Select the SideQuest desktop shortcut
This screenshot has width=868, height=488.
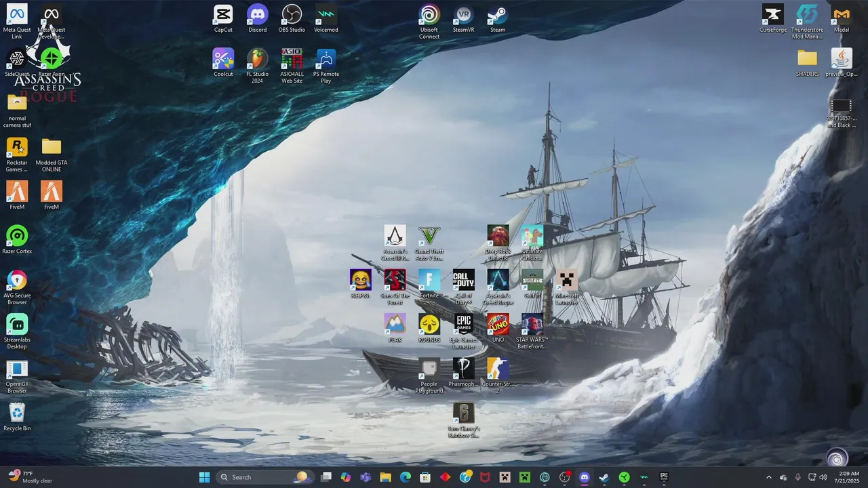(x=17, y=63)
